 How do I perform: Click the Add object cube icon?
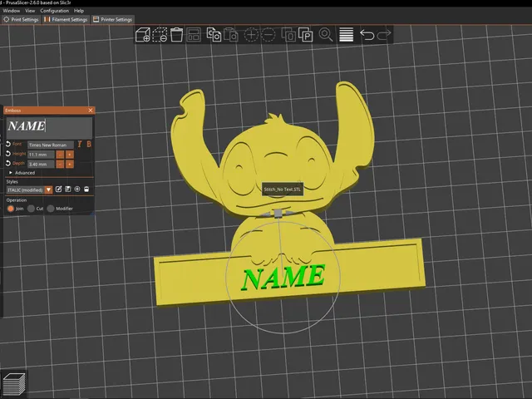[x=142, y=35]
